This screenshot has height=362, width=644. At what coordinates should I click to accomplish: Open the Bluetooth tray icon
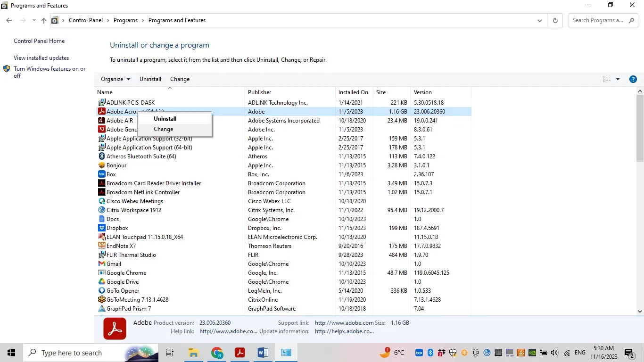point(430,353)
